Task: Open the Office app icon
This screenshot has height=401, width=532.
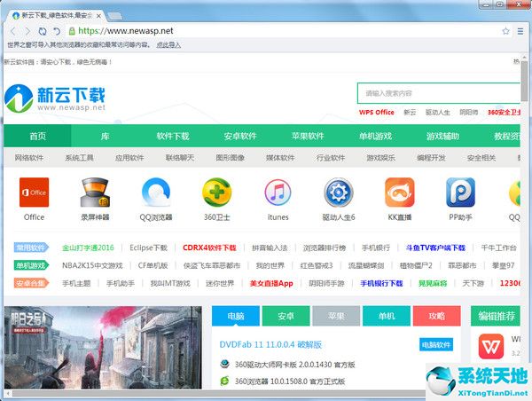Action: (34, 193)
